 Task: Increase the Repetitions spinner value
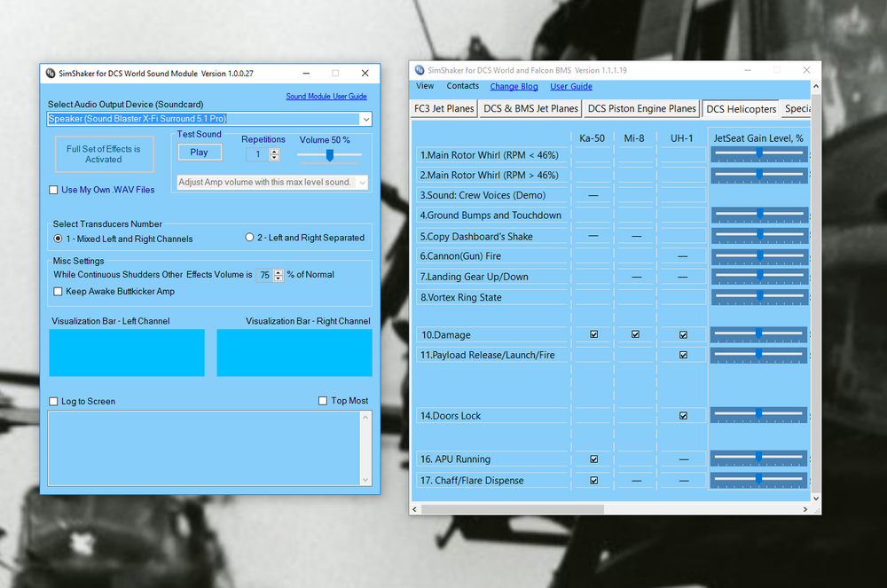coord(274,152)
